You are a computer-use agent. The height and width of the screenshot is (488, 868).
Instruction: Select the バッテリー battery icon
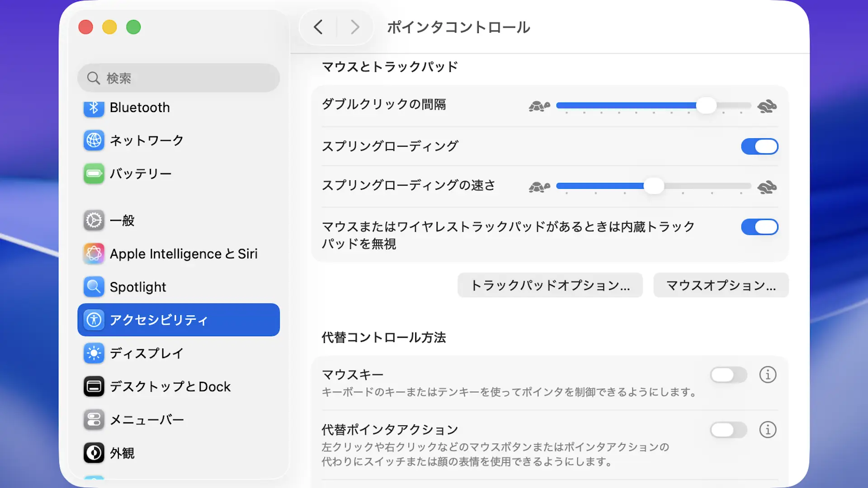(94, 174)
